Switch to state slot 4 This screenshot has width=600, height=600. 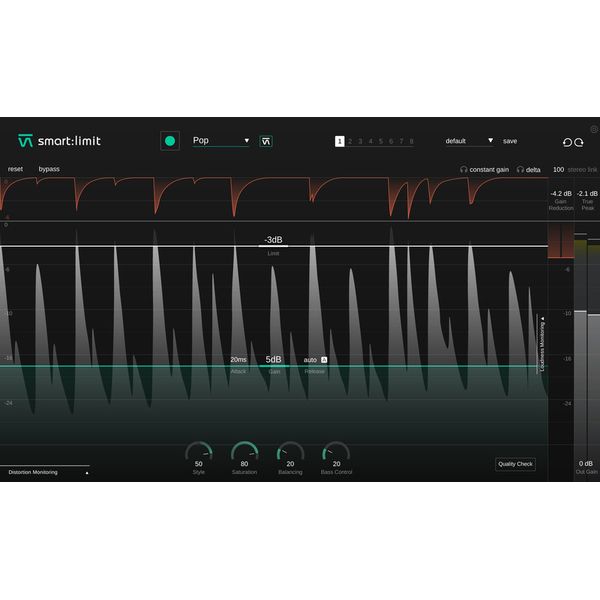370,141
